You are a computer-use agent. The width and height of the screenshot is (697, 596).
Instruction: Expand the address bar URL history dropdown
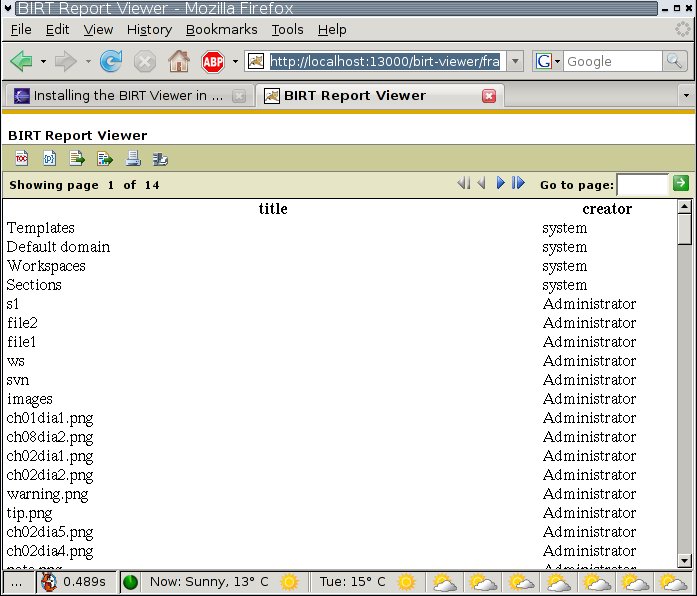coord(515,61)
